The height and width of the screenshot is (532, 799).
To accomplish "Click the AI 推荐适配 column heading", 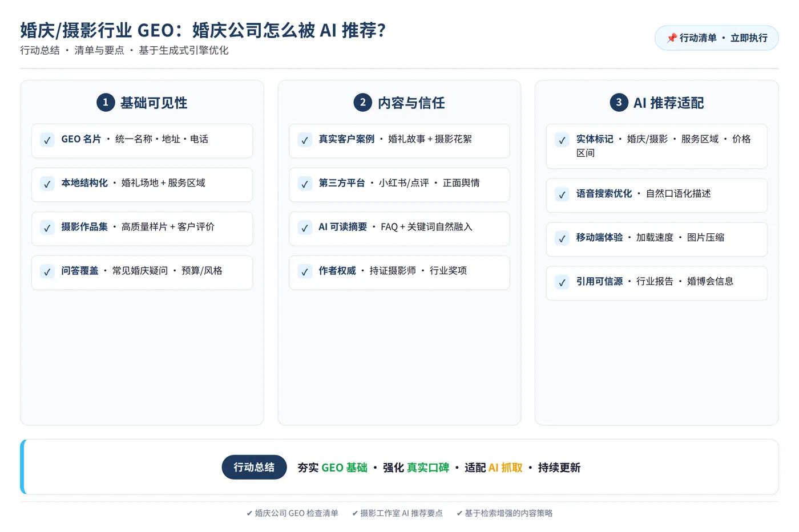I will (668, 103).
